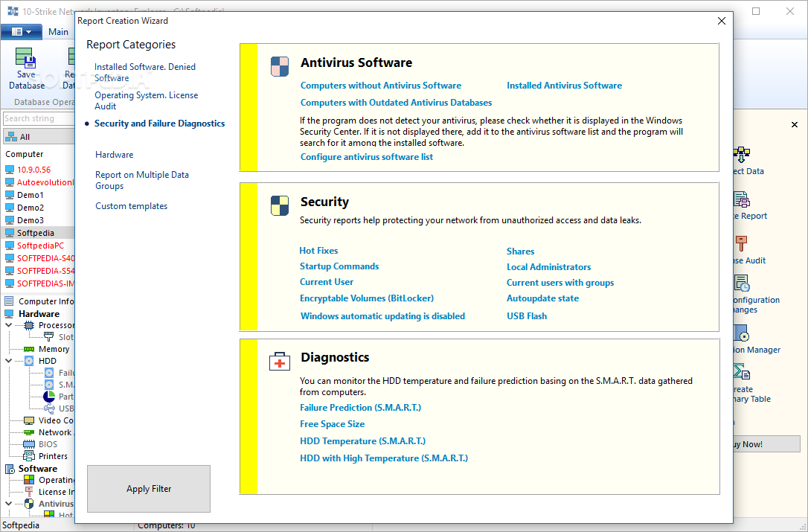Image resolution: width=808 pixels, height=532 pixels.
Task: Open the Local Administrators report
Action: [x=549, y=267]
